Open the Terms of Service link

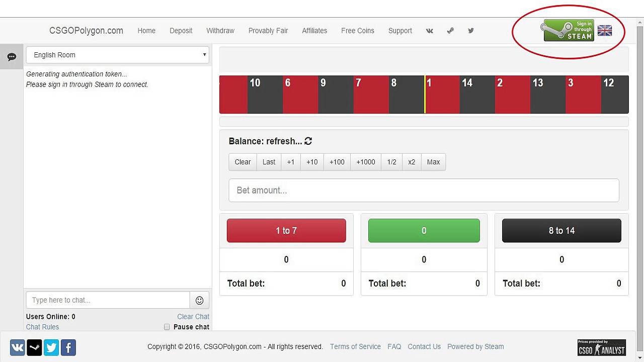point(355,346)
